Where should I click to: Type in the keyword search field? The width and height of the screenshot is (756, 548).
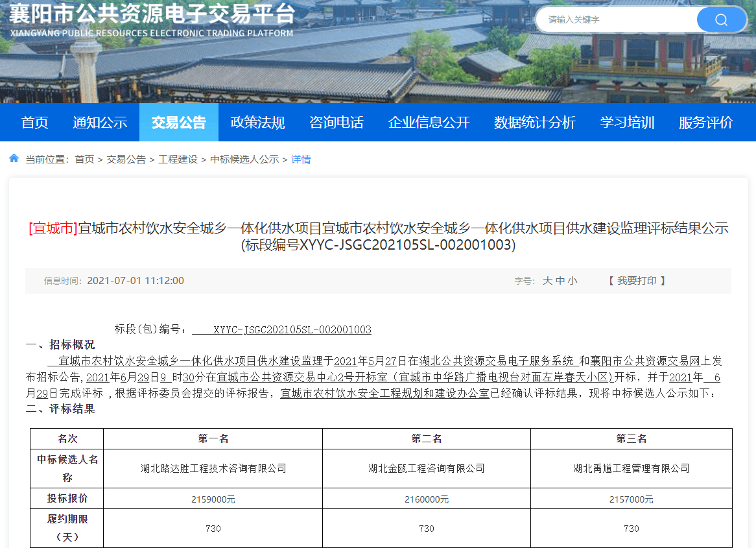point(616,19)
